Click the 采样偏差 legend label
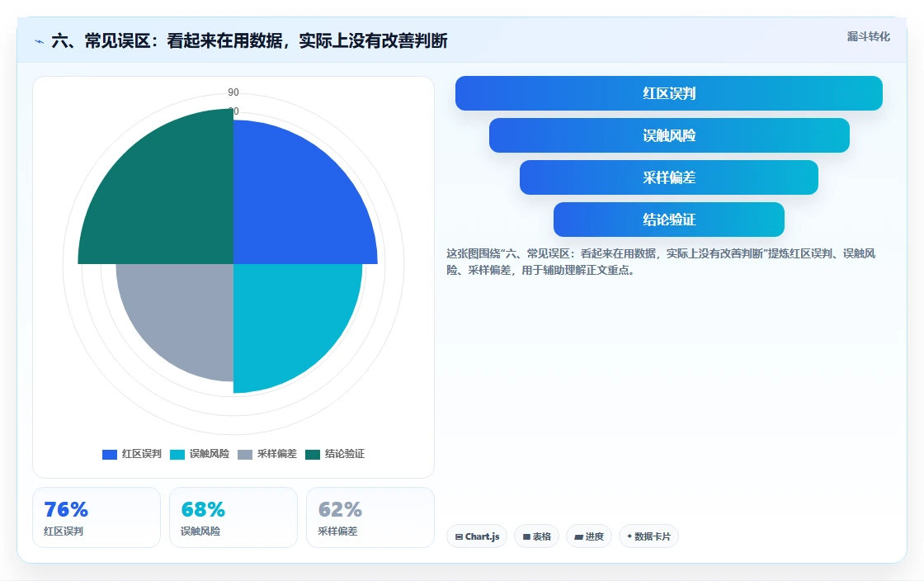The width and height of the screenshot is (924, 581). click(277, 454)
